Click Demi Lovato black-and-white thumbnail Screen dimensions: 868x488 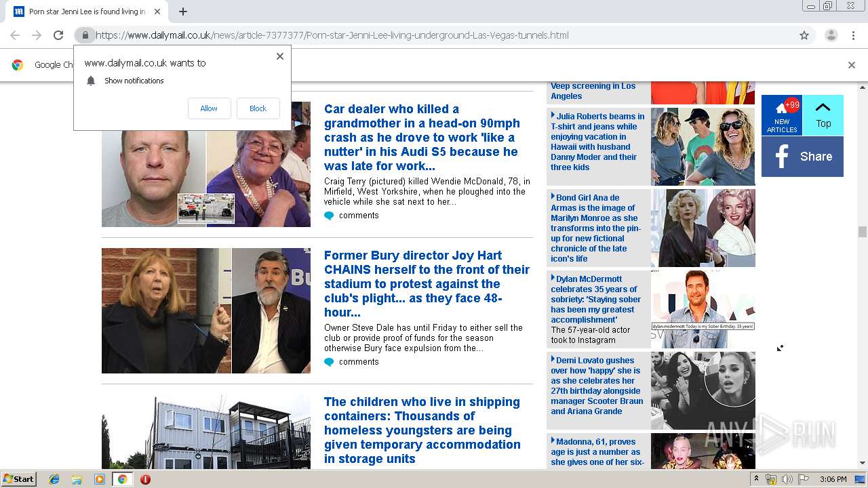click(703, 390)
